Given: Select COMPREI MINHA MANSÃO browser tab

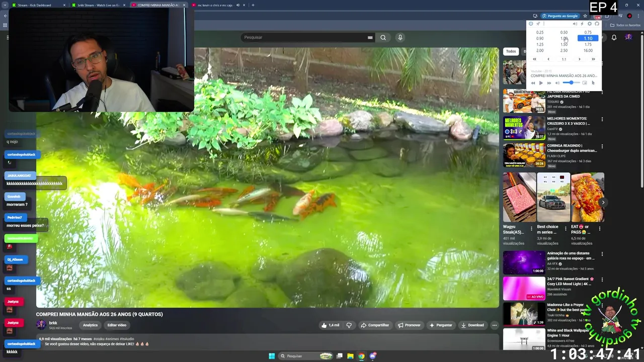Looking at the screenshot, I should coord(158,5).
